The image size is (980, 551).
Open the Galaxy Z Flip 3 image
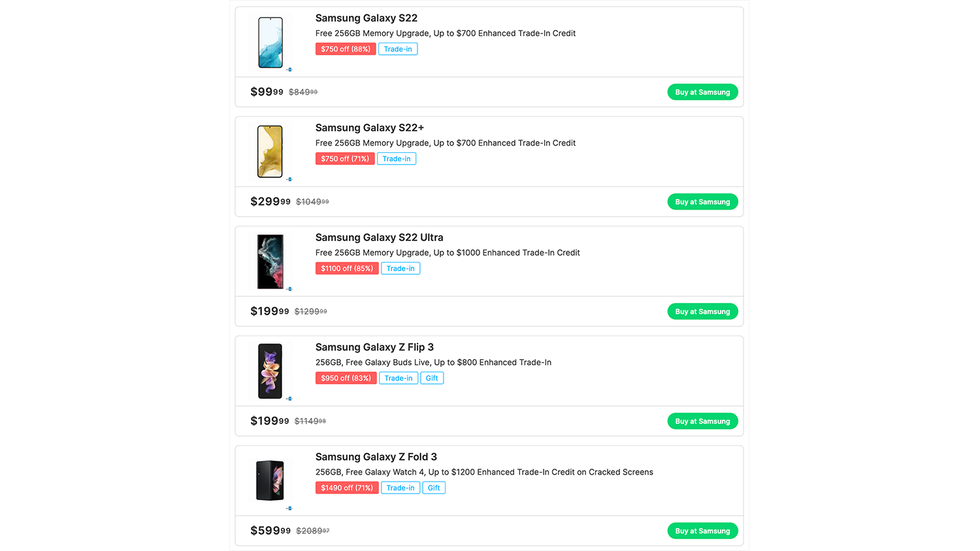coord(270,371)
